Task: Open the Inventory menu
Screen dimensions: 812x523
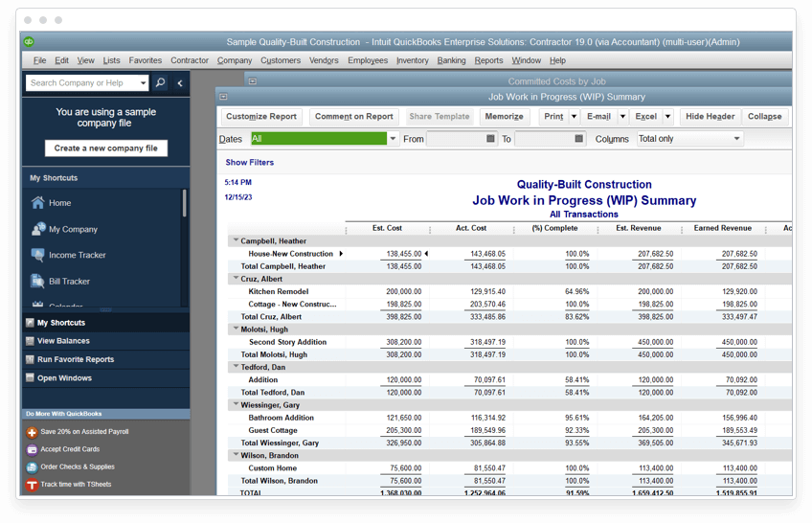Action: (x=412, y=60)
